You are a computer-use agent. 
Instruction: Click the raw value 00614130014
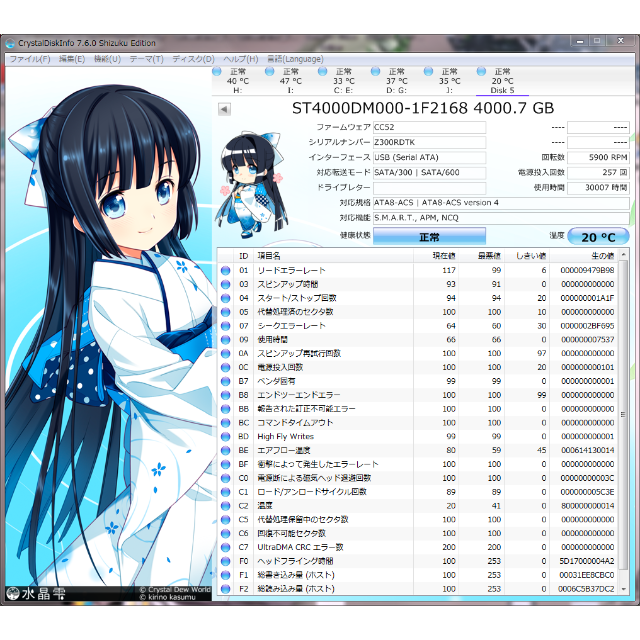coord(587,451)
